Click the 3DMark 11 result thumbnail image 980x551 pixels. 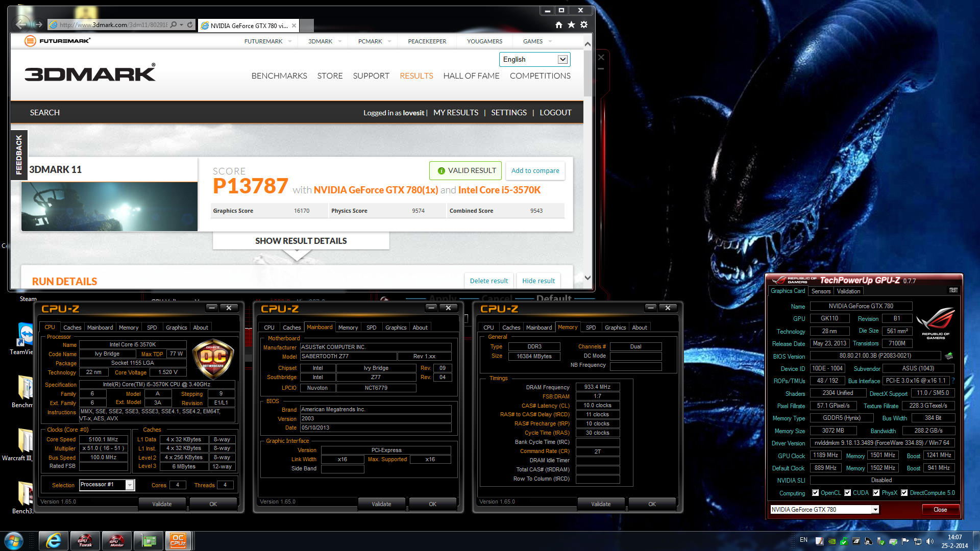(109, 207)
